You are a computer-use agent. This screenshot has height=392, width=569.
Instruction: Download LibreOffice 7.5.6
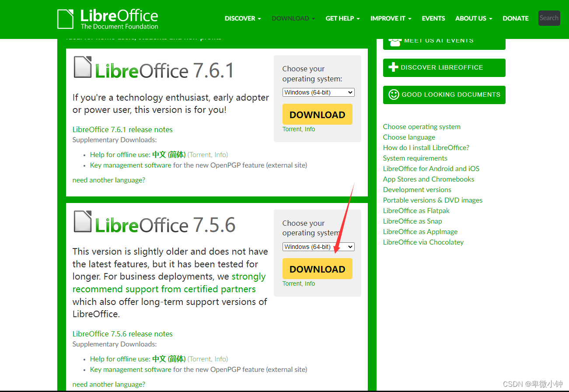coord(318,269)
